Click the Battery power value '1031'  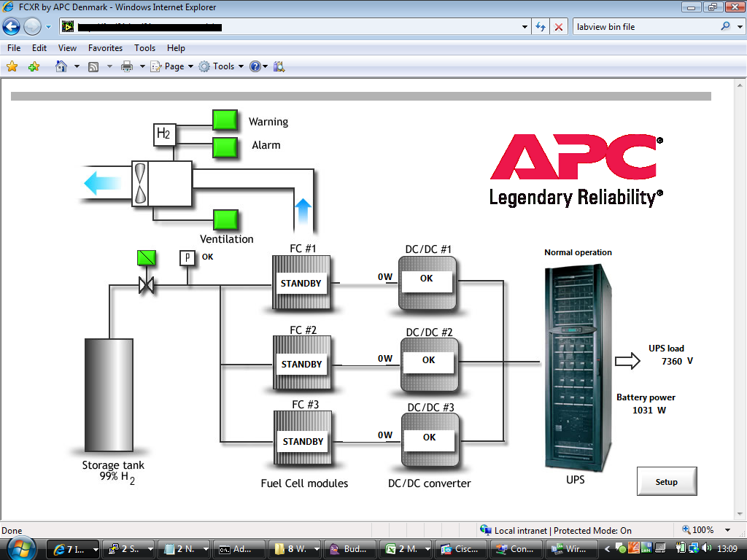pos(643,411)
